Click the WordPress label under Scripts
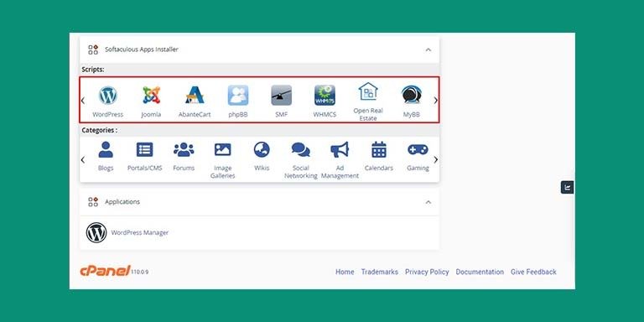The image size is (644, 322). pos(107,115)
